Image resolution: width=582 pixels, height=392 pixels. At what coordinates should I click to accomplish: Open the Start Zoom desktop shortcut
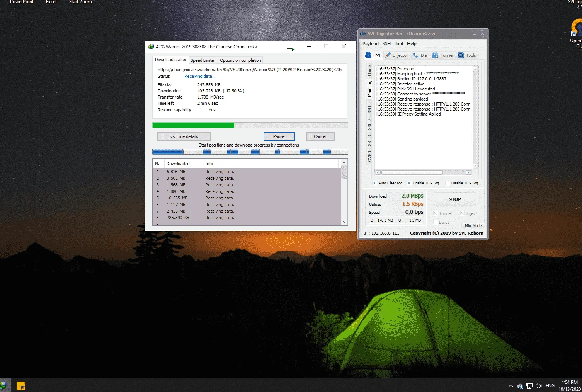80,2
